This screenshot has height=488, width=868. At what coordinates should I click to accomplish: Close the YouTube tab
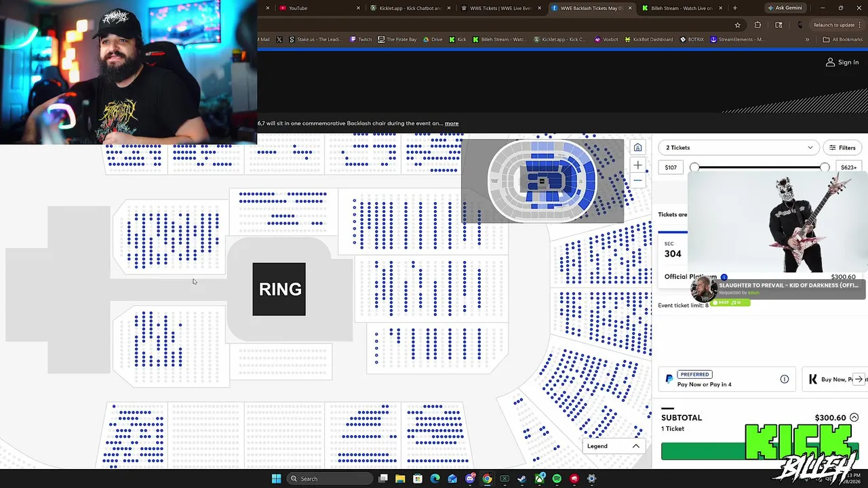tap(359, 8)
